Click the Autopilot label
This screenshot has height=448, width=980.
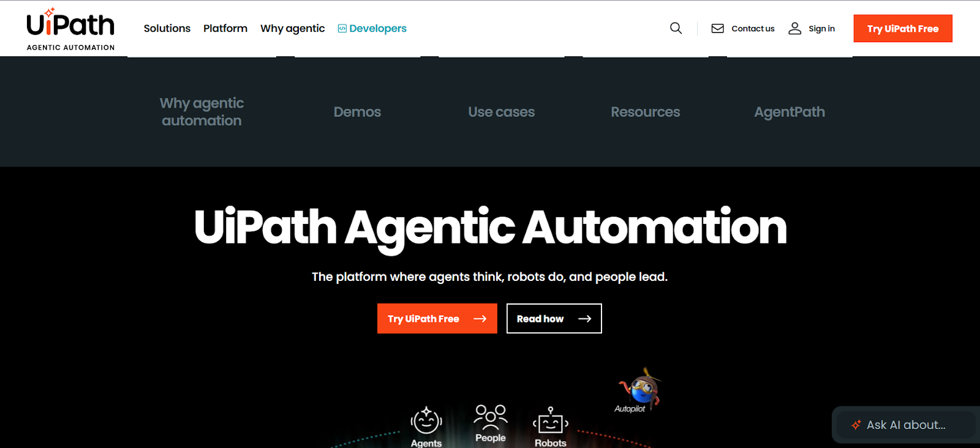630,409
